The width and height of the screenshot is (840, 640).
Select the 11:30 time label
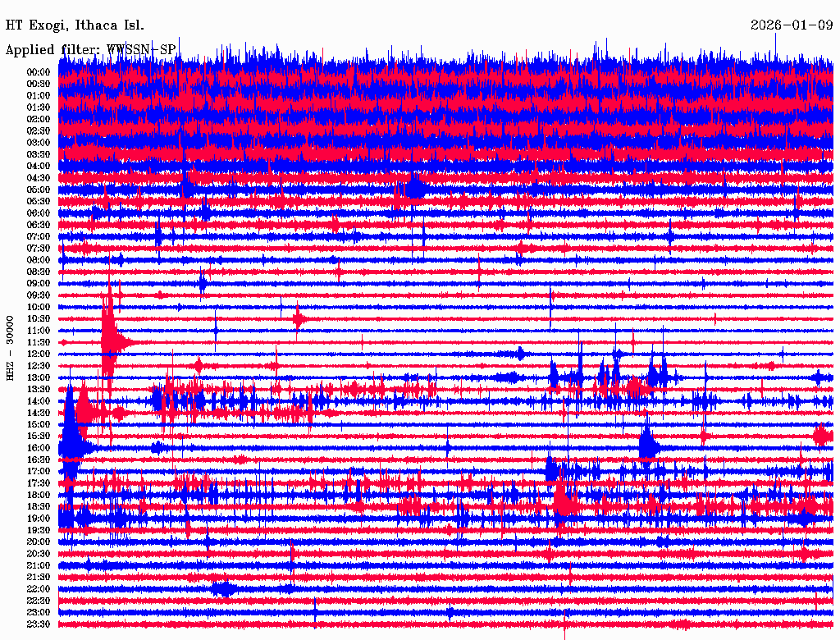[x=39, y=342]
